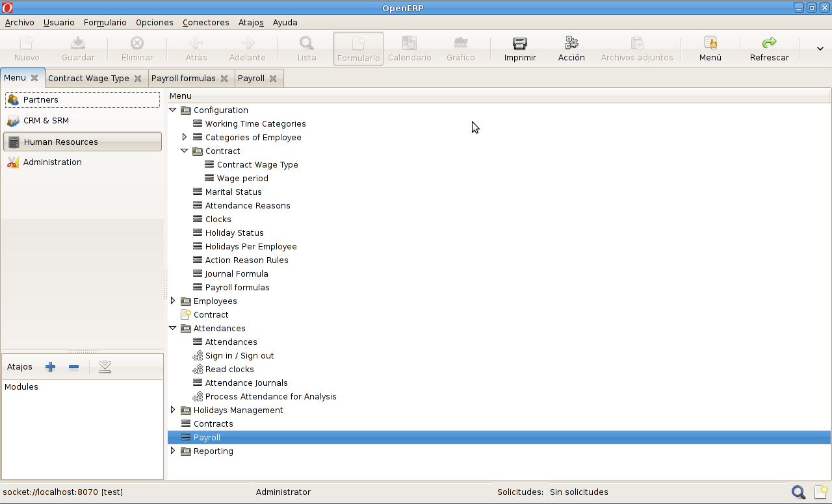The width and height of the screenshot is (832, 504).
Task: Select the Administration section
Action: 83,162
